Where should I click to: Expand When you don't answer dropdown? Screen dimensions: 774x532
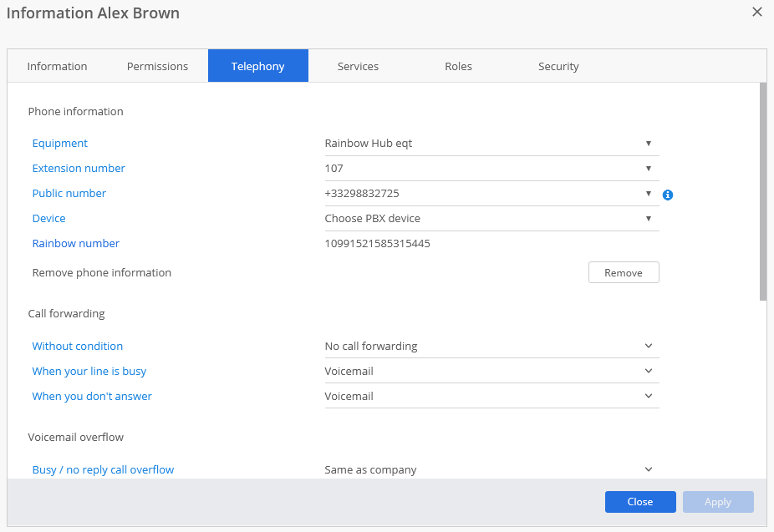pyautogui.click(x=491, y=397)
